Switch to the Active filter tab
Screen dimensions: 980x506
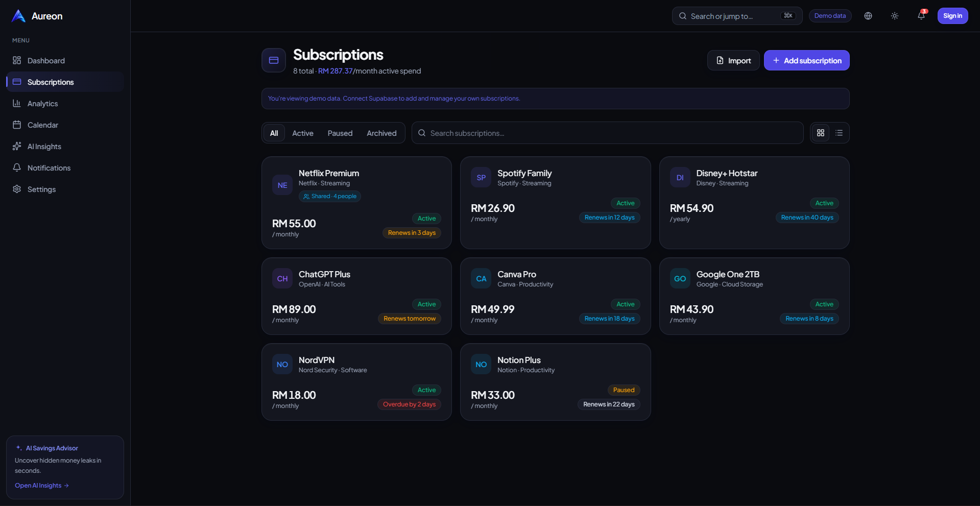(x=303, y=133)
